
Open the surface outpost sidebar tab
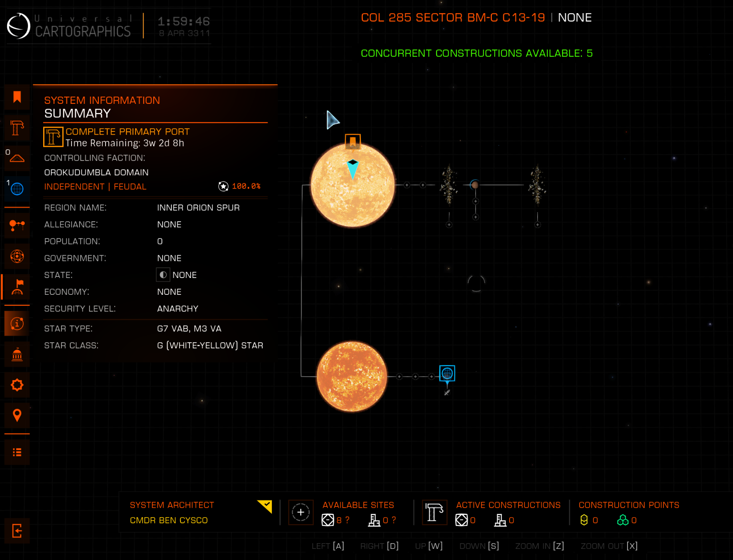[x=17, y=158]
